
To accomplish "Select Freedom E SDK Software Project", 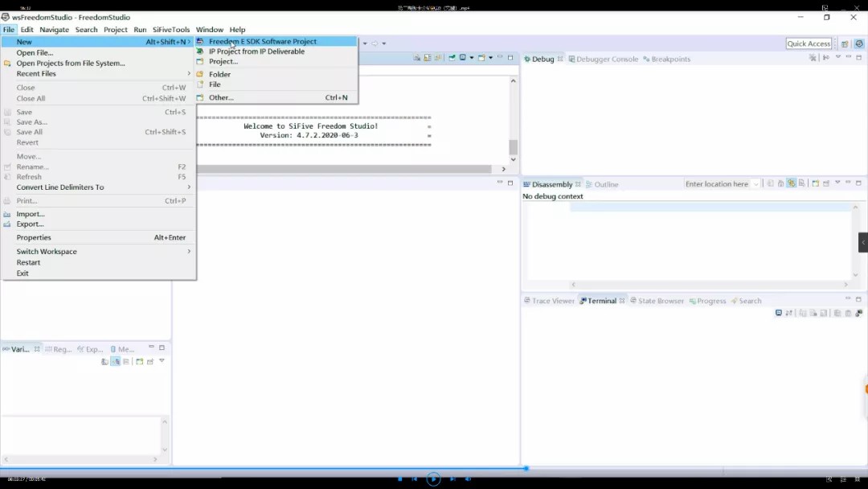I will (276, 42).
